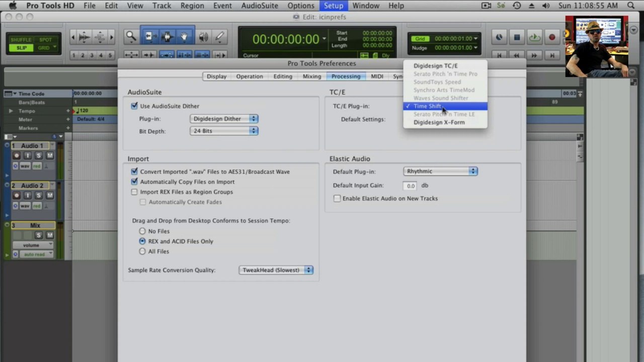The height and width of the screenshot is (362, 644).
Task: Select the Grabber hand tool
Action: click(x=185, y=36)
